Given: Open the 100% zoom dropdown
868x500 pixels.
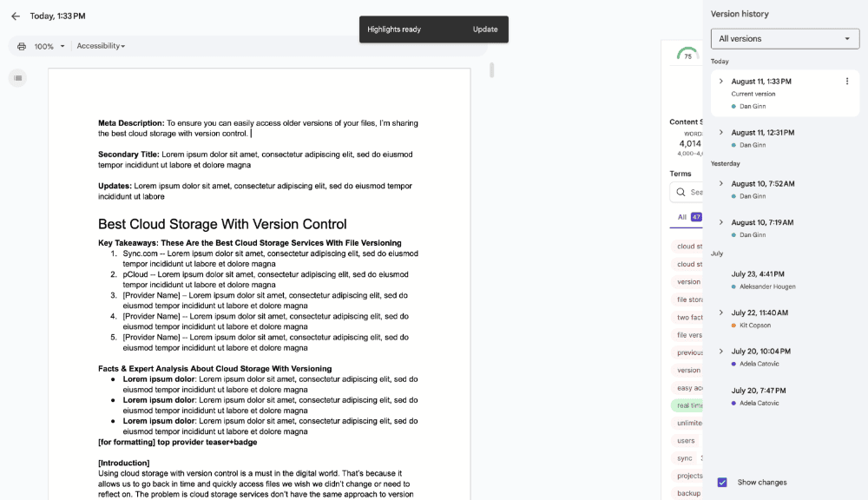Looking at the screenshot, I should pyautogui.click(x=49, y=46).
